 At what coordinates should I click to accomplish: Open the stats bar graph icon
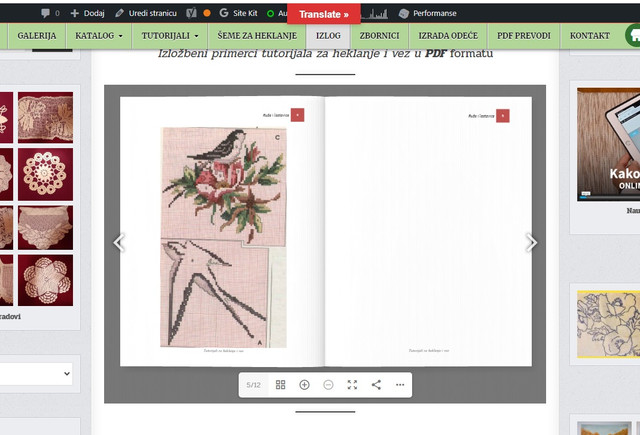(x=375, y=13)
